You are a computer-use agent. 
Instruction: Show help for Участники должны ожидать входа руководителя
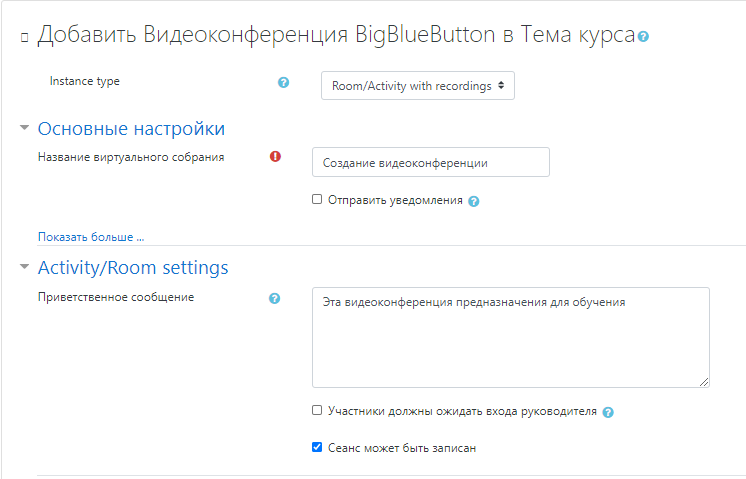tap(608, 412)
